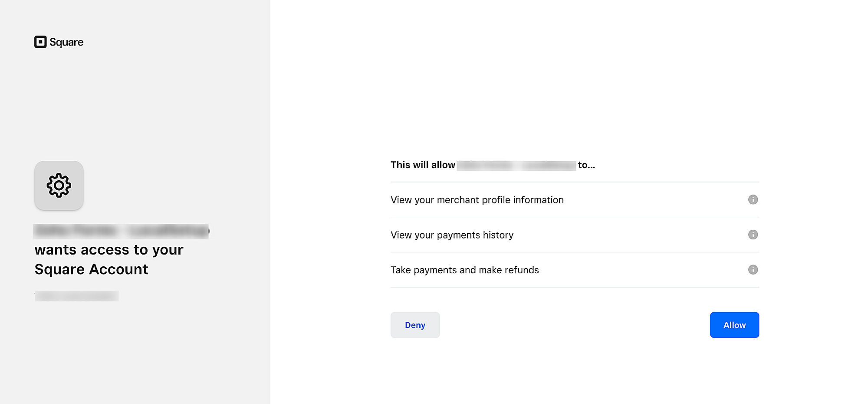868x404 pixels.
Task: Click the "wants access to your" heading line
Action: pyautogui.click(x=109, y=250)
